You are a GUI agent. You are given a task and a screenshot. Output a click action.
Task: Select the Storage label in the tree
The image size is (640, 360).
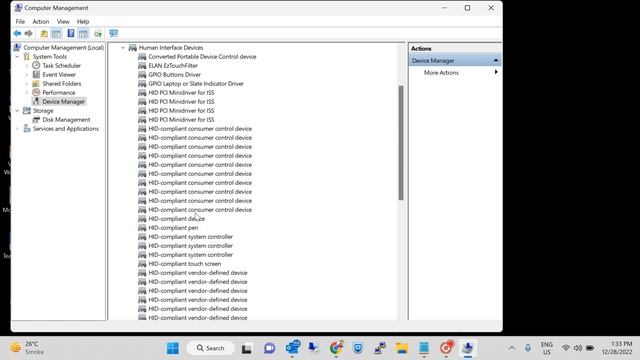(x=43, y=111)
